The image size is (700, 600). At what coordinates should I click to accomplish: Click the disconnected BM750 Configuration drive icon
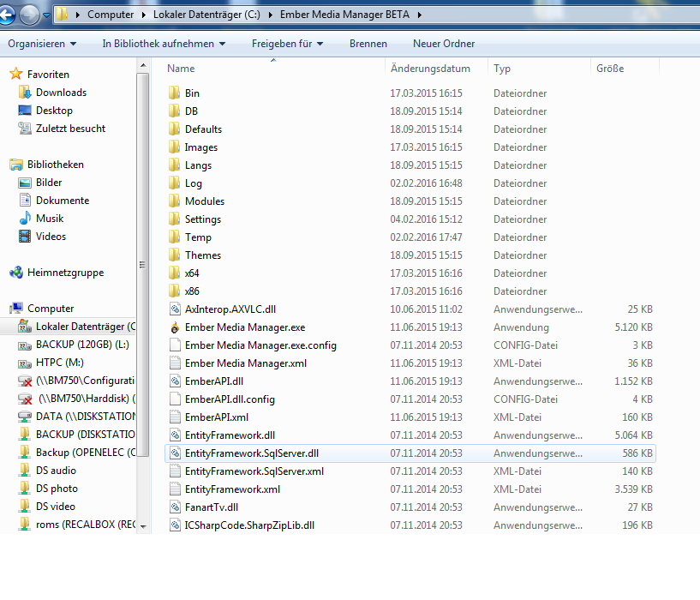[x=25, y=381]
